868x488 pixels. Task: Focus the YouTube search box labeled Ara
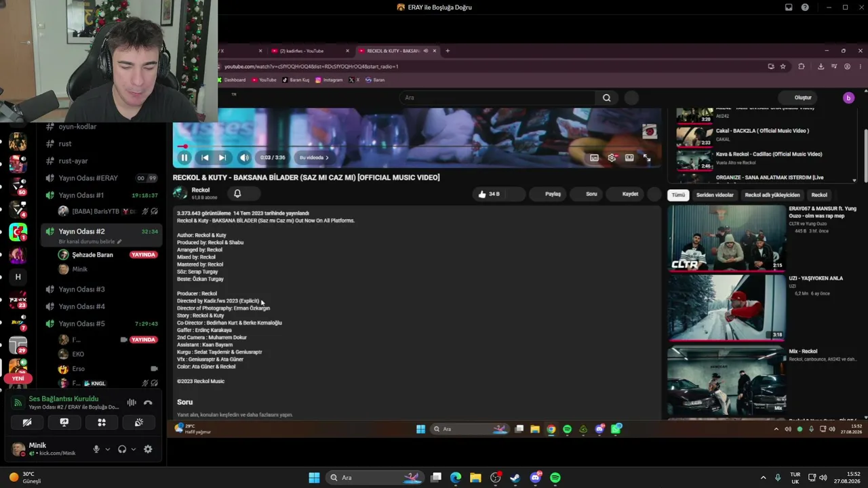(498, 98)
